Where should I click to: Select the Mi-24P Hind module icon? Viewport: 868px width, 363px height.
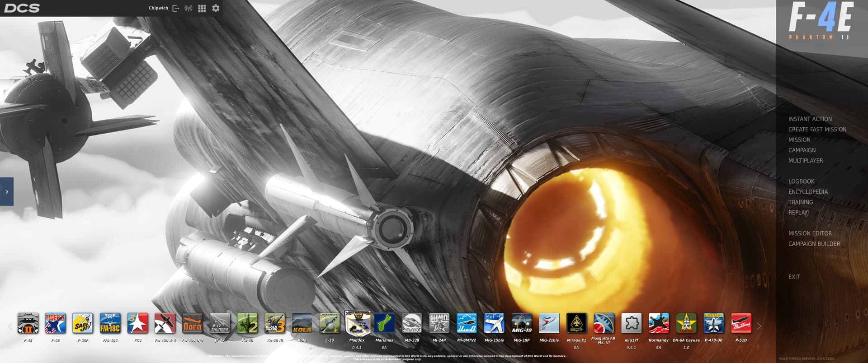tap(439, 323)
